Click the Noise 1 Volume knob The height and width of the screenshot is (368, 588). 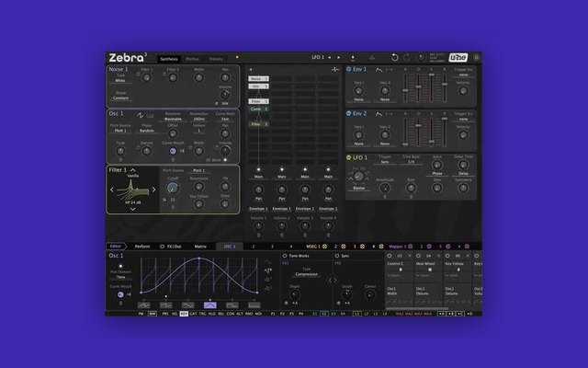coord(225,95)
